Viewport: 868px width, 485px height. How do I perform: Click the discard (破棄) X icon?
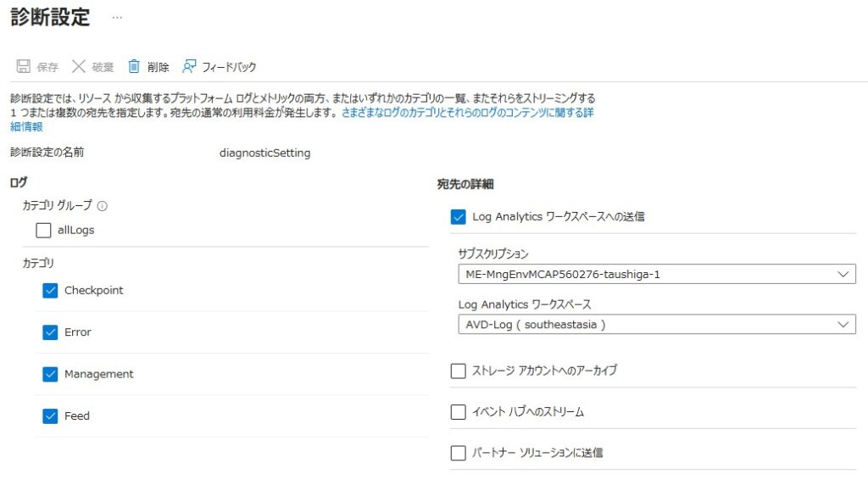click(79, 66)
